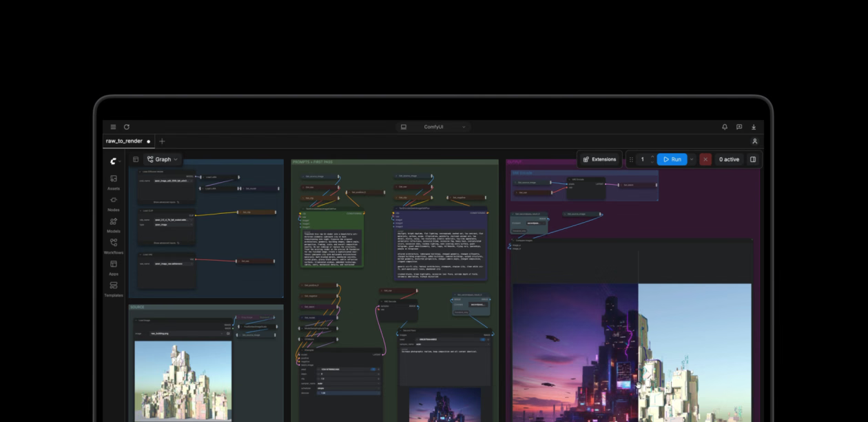The image size is (868, 422).
Task: Open the Nodes library panel
Action: pyautogui.click(x=114, y=203)
